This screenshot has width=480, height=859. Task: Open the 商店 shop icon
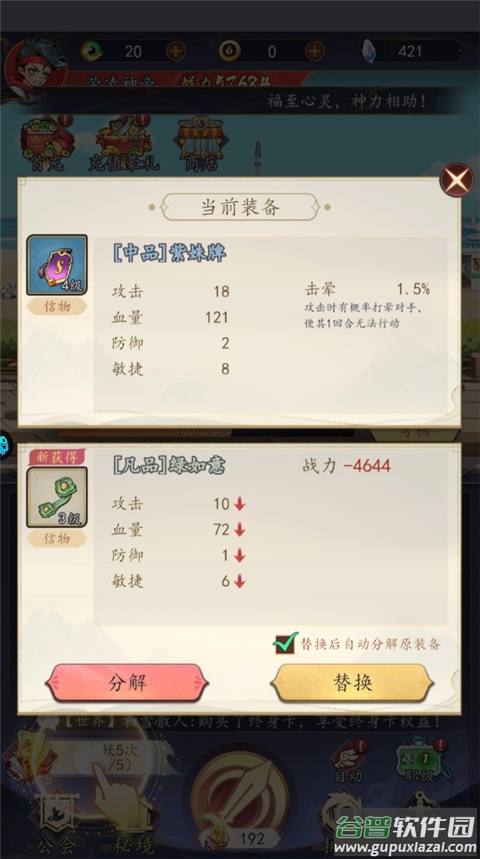click(200, 144)
